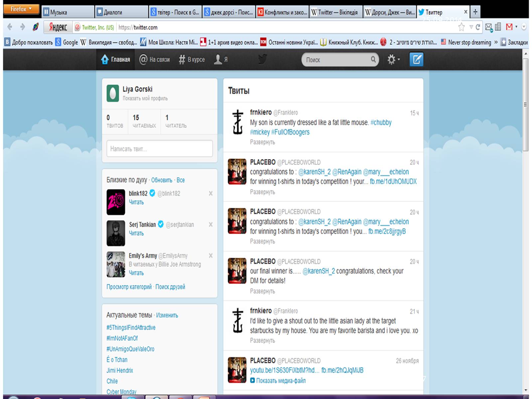
Task: Go to Главная home tab
Action: coord(116,60)
